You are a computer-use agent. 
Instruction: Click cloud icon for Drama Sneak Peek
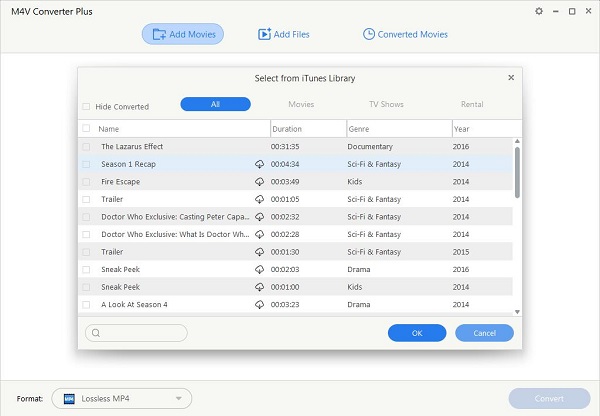click(259, 269)
